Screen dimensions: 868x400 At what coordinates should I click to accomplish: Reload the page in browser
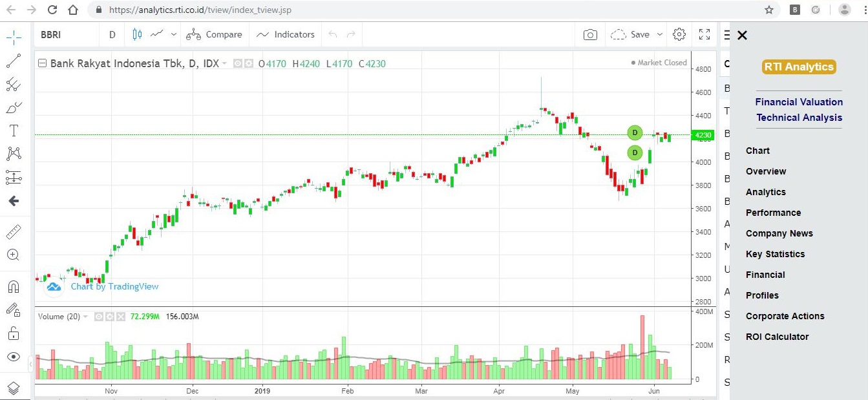coord(52,10)
